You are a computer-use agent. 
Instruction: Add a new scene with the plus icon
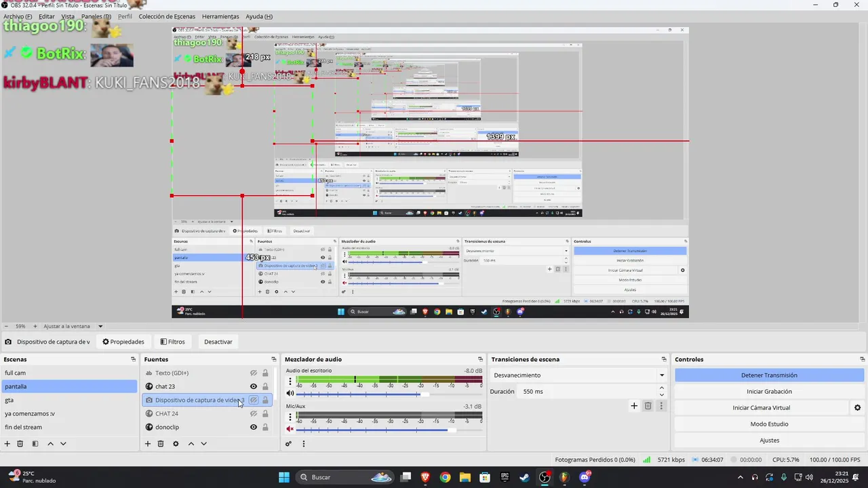click(x=7, y=444)
